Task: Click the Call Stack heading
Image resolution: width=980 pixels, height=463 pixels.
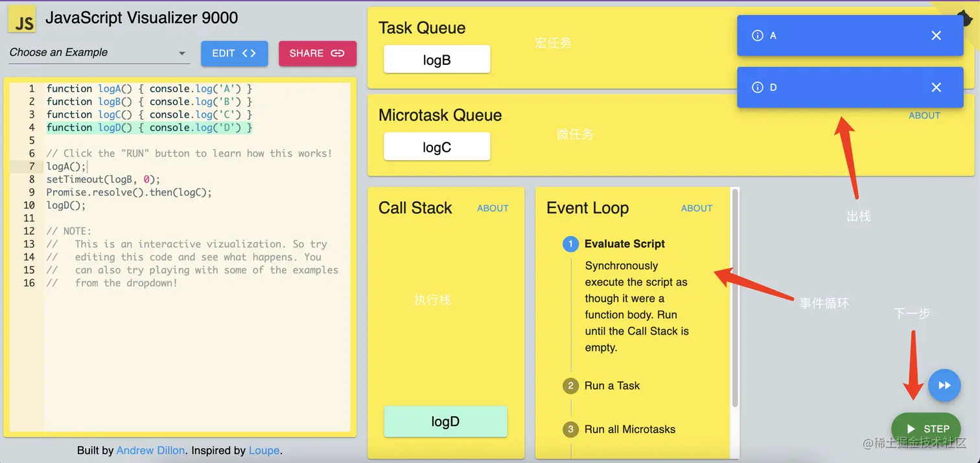Action: (x=415, y=208)
